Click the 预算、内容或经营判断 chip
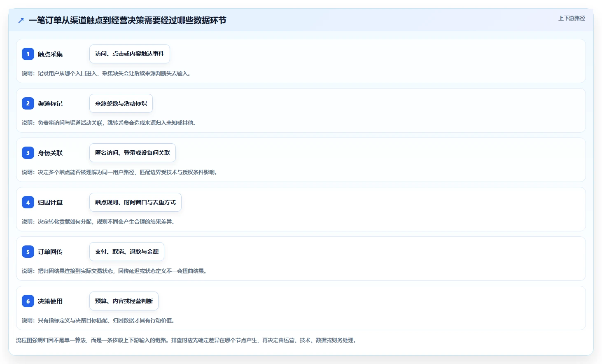The image size is (602, 364). [124, 301]
